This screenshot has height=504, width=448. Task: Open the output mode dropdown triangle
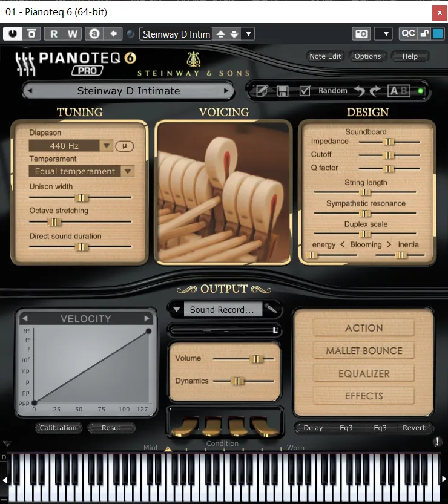176,310
